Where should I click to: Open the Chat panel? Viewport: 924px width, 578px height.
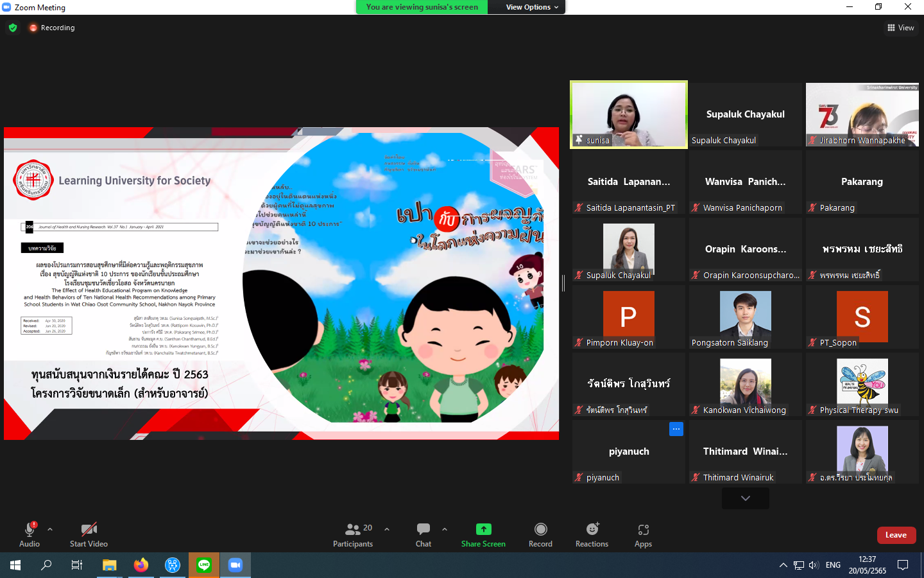point(423,534)
